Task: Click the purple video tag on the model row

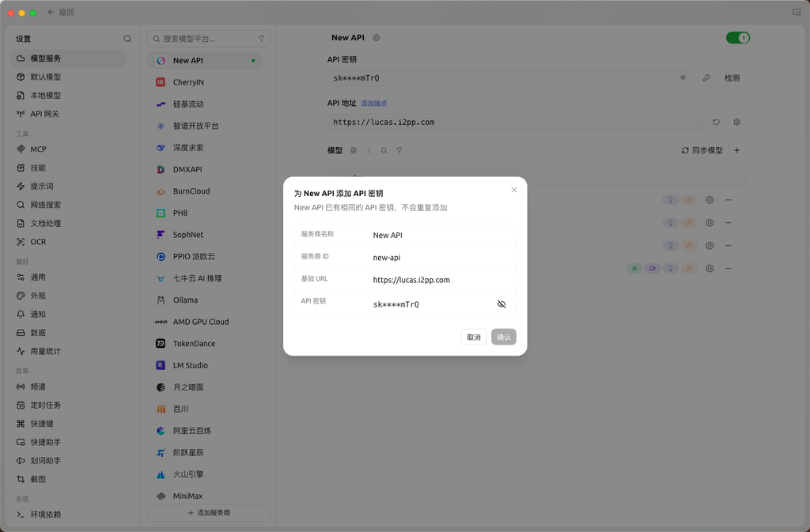Action: coord(653,268)
